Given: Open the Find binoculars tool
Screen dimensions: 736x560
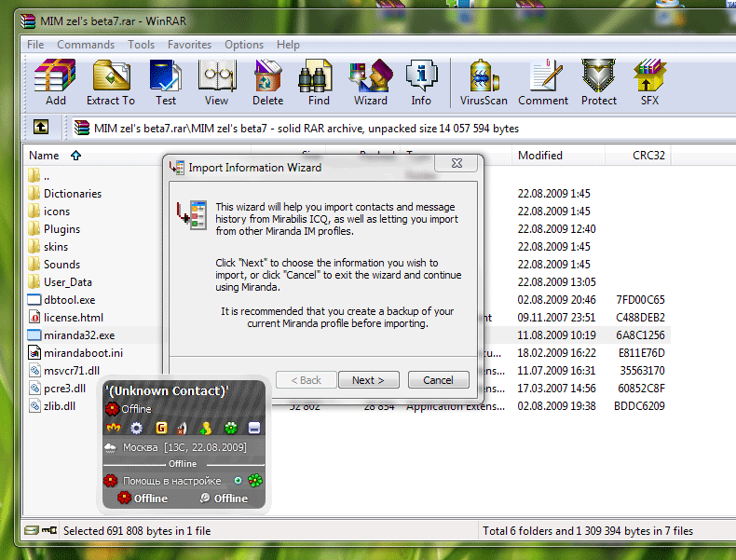Looking at the screenshot, I should tap(319, 82).
